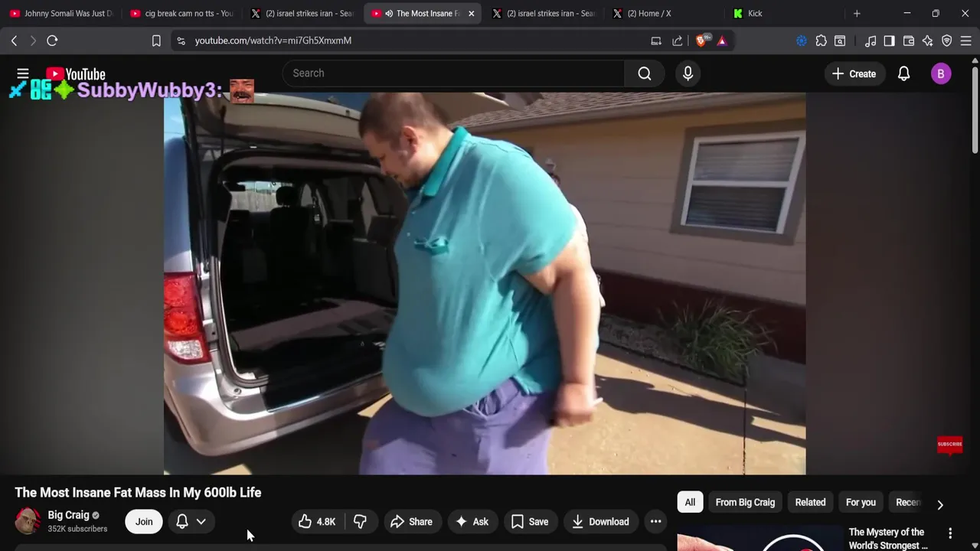980x551 pixels.
Task: Open the music playlist toolbar icon
Action: coord(871,41)
